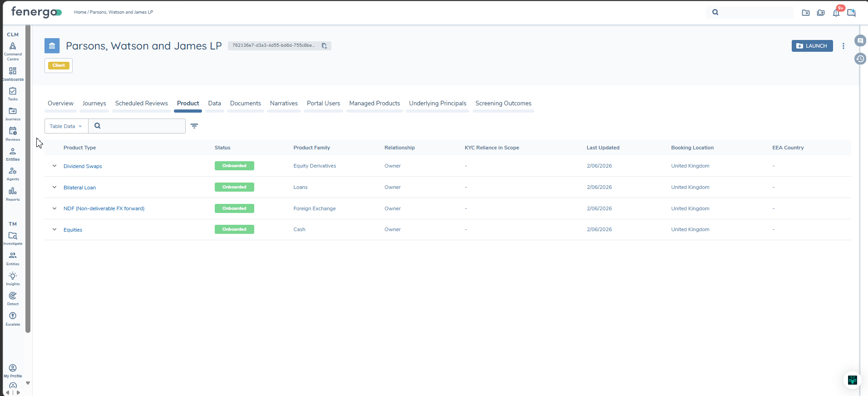This screenshot has width=868, height=396.
Task: Open My Profile in the sidebar
Action: (x=13, y=371)
